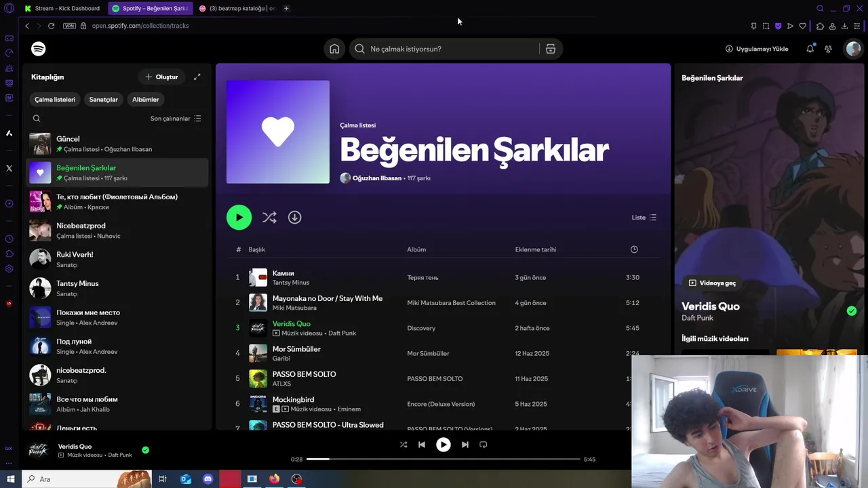Open browser downloads icon
This screenshot has width=868, height=488.
[x=845, y=26]
